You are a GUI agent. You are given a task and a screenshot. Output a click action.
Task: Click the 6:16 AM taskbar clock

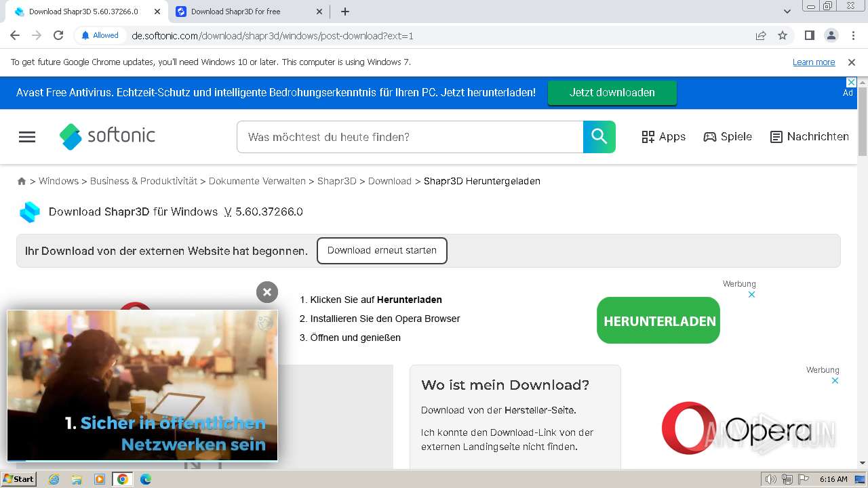coord(833,479)
